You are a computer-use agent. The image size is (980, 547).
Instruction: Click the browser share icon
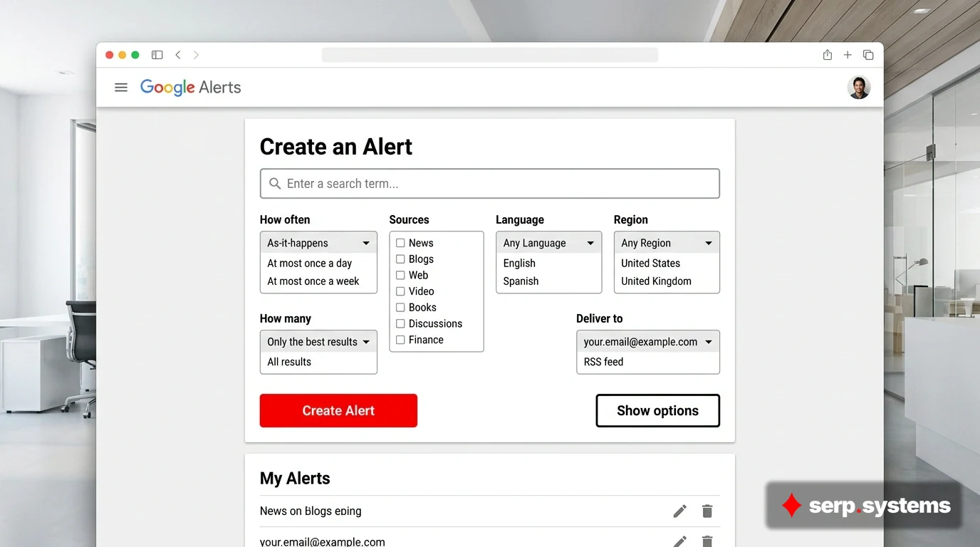[828, 55]
